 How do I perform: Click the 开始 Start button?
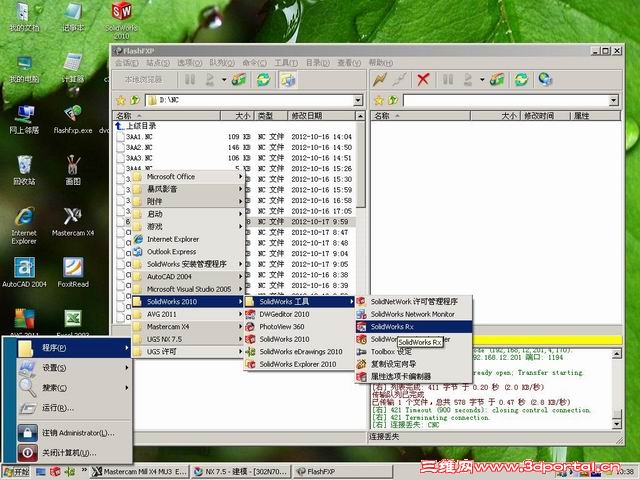(16, 471)
